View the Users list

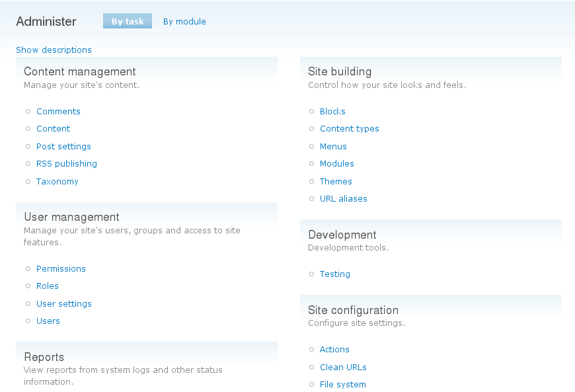click(x=48, y=321)
